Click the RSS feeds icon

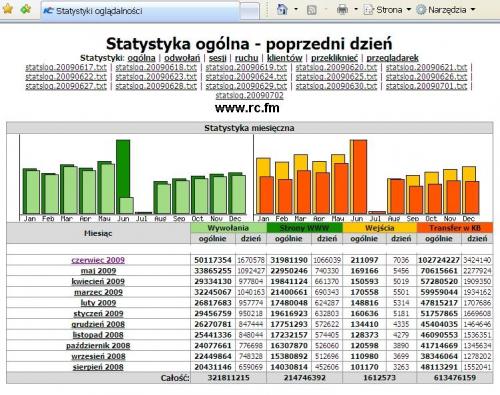(312, 10)
